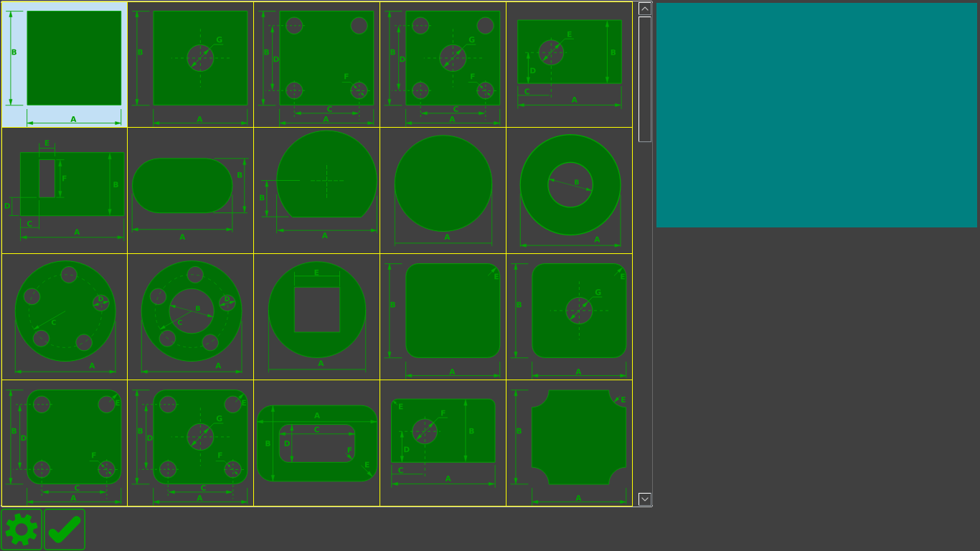Click the scroll up arrow
The height and width of the screenshot is (551, 980).
pyautogui.click(x=645, y=9)
